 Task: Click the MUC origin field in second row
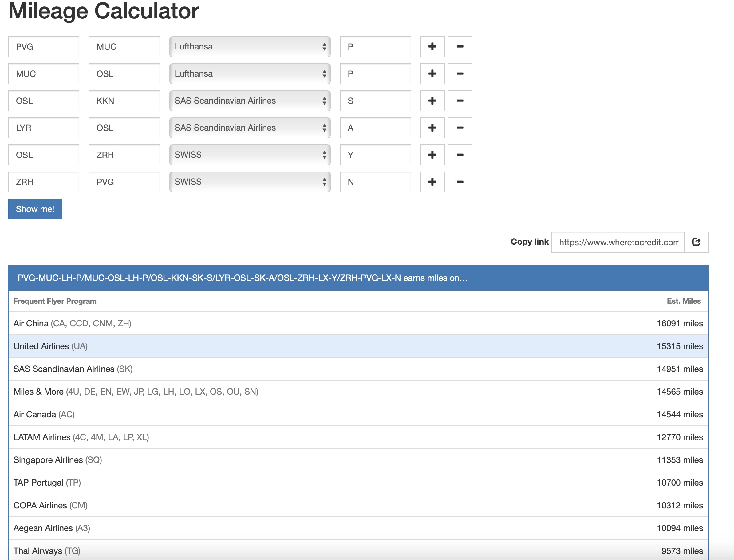pyautogui.click(x=44, y=74)
